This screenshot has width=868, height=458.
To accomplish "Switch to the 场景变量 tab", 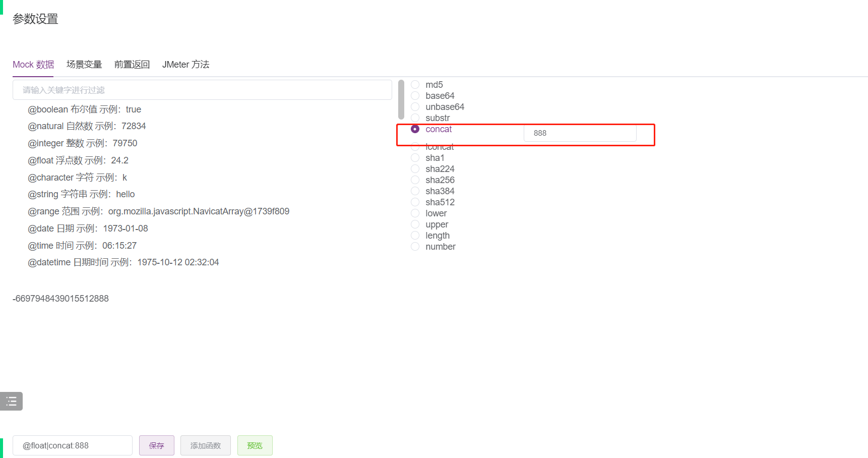I will (x=84, y=64).
